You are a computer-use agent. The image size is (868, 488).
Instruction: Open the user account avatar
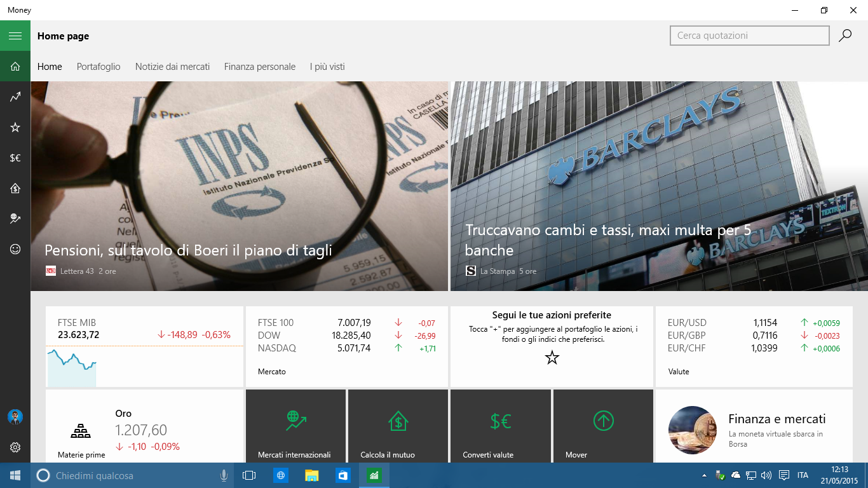pos(15,417)
